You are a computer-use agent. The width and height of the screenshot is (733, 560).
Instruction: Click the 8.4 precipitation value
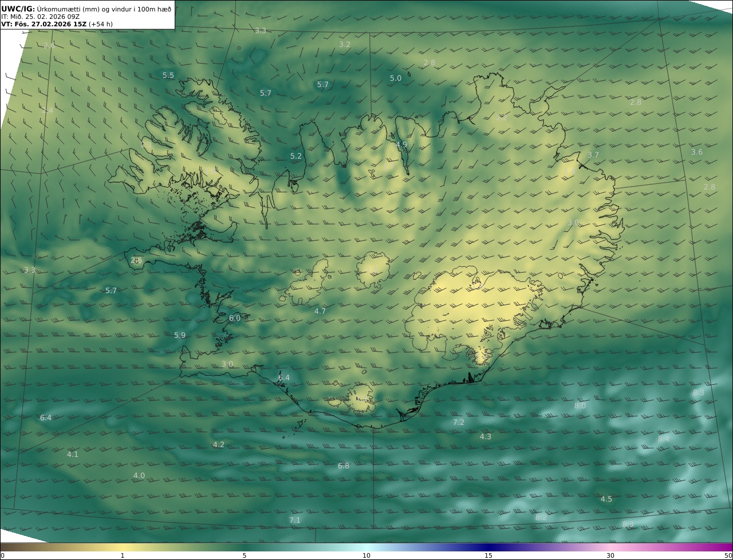tap(664, 439)
